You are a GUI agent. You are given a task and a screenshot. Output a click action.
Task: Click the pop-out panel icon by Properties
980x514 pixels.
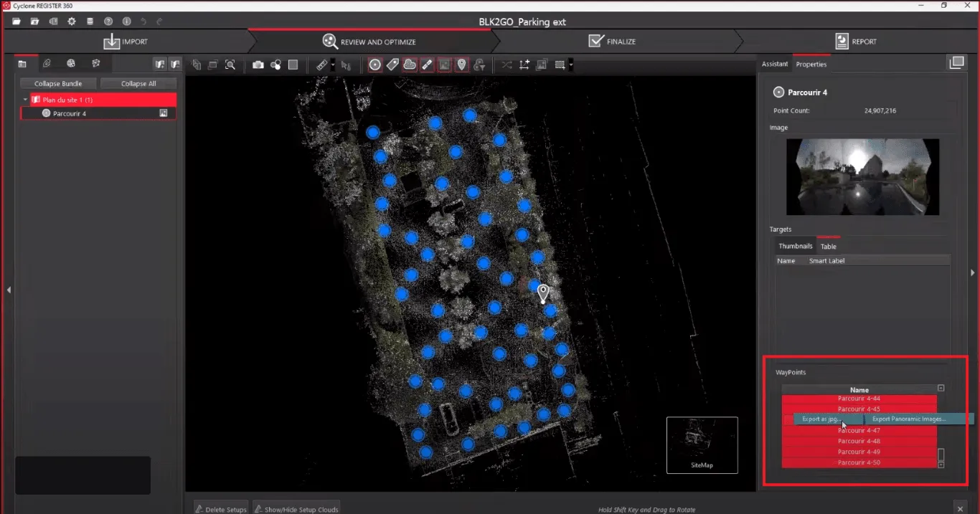click(x=956, y=63)
